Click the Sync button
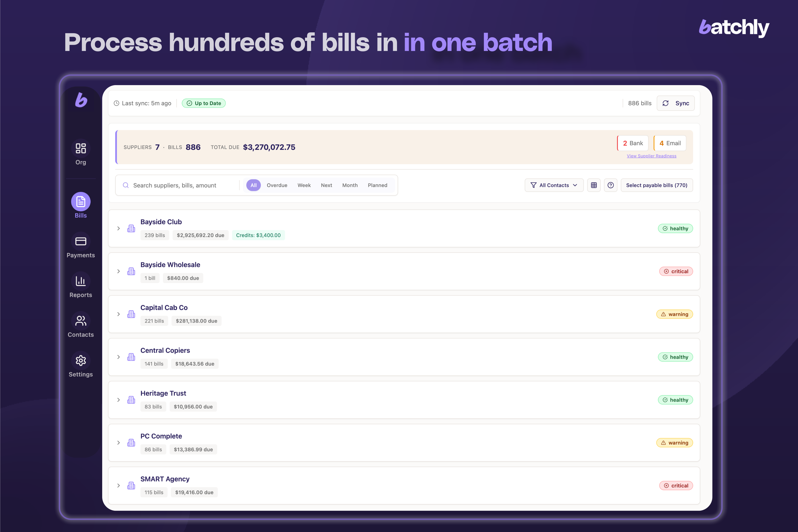 click(x=675, y=103)
